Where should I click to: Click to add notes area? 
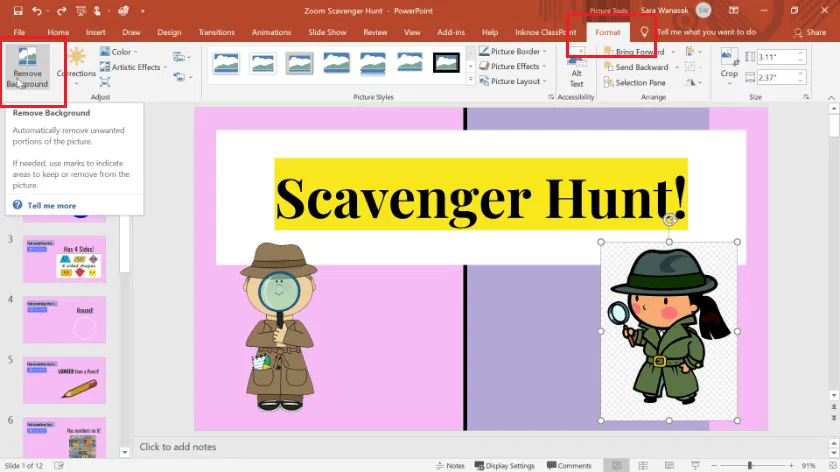(x=178, y=447)
